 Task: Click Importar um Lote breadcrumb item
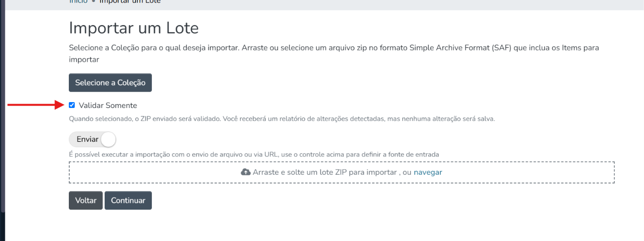(x=130, y=1)
